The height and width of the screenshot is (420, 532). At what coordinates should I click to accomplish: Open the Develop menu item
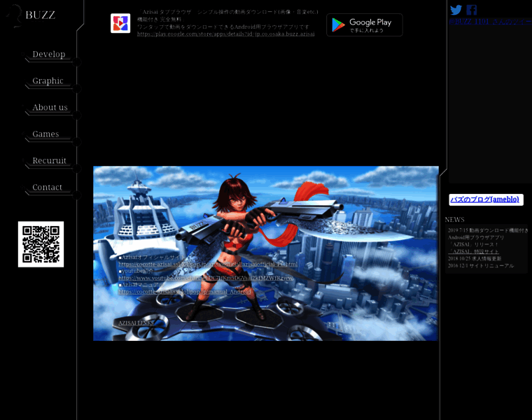tap(49, 55)
